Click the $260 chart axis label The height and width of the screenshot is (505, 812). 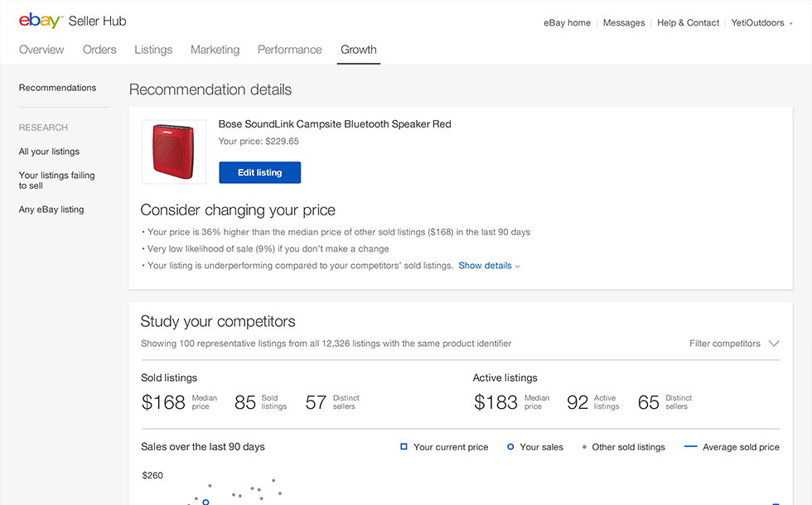click(x=152, y=475)
